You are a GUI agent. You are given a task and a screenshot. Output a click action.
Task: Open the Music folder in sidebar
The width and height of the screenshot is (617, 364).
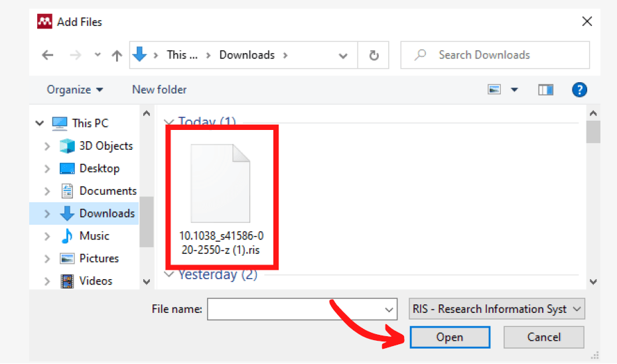(x=94, y=236)
